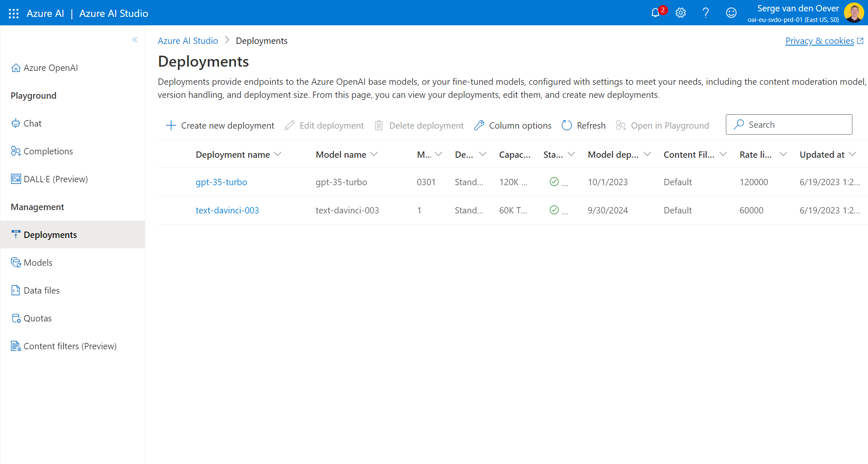868x464 pixels.
Task: Click the Refresh circular arrow icon
Action: [567, 125]
